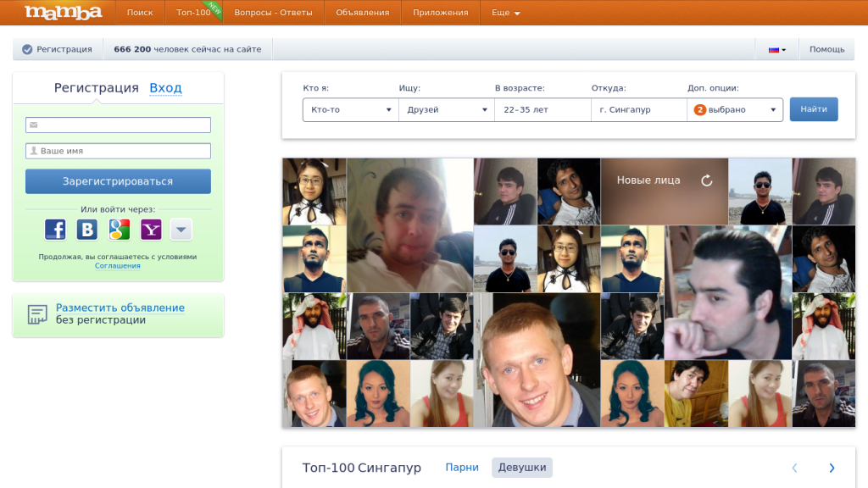Viewport: 868px width, 488px height.
Task: Open the large photo of man resting chin on hand
Action: (x=728, y=292)
